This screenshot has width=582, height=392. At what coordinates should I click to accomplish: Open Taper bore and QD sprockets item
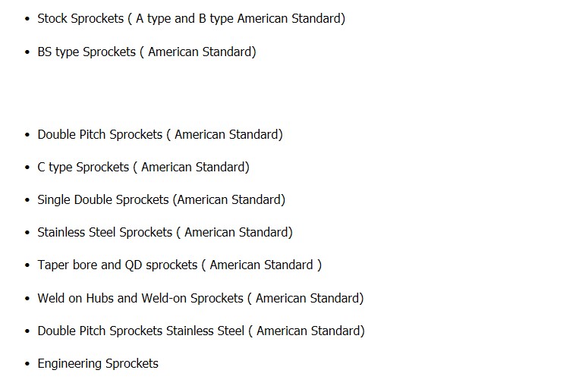(x=179, y=265)
